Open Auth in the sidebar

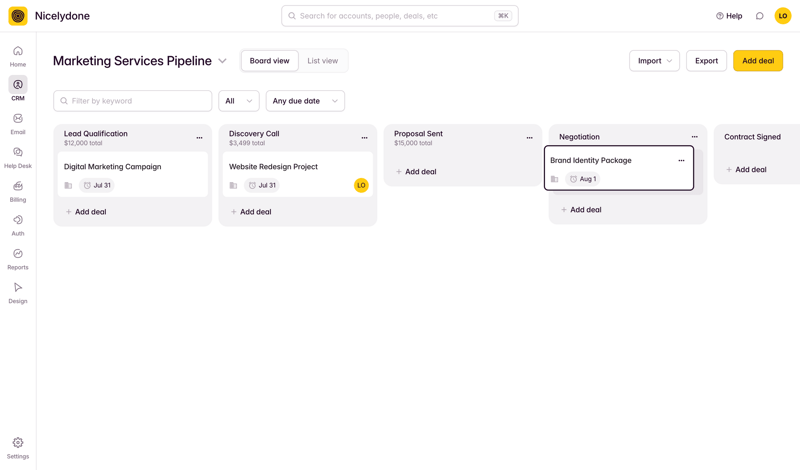click(18, 225)
